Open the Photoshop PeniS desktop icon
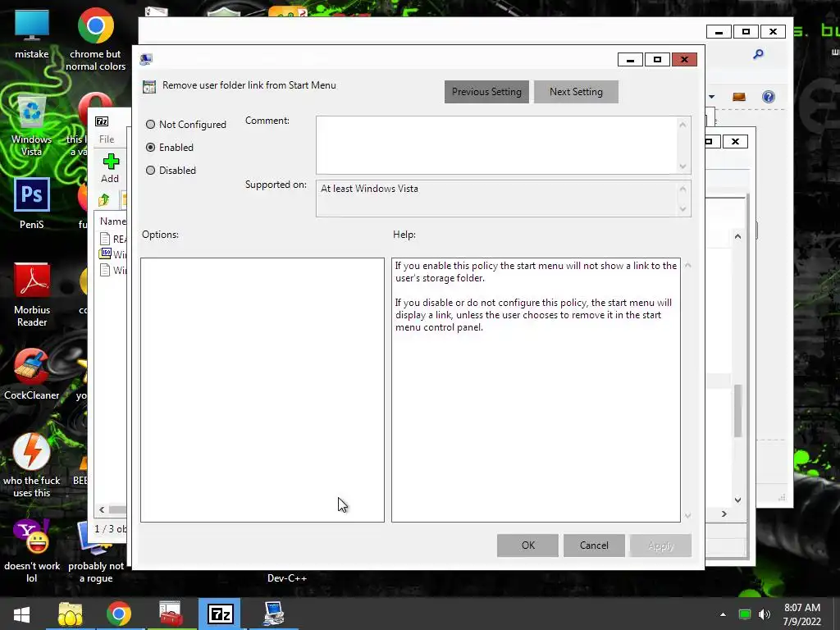Image resolution: width=840 pixels, height=630 pixels. (x=32, y=204)
